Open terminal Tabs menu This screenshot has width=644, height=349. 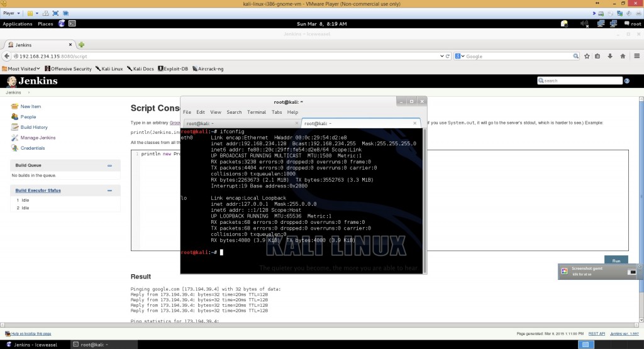click(x=277, y=112)
